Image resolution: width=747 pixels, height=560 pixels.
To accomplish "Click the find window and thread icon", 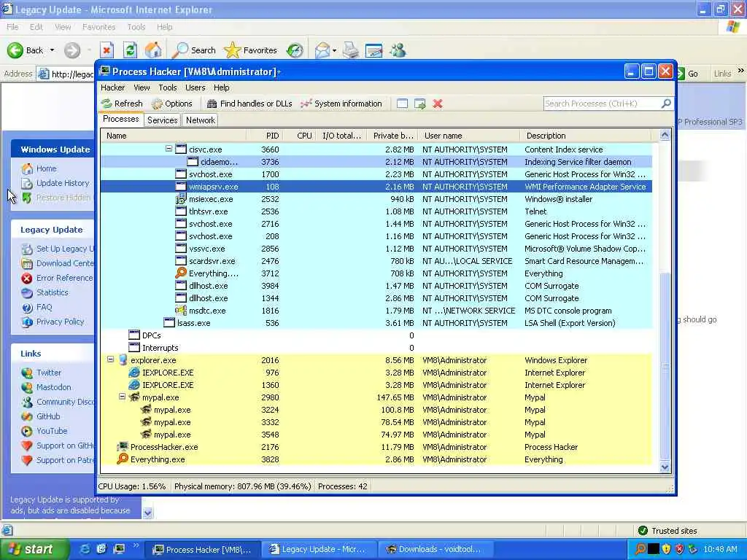I will pos(419,104).
